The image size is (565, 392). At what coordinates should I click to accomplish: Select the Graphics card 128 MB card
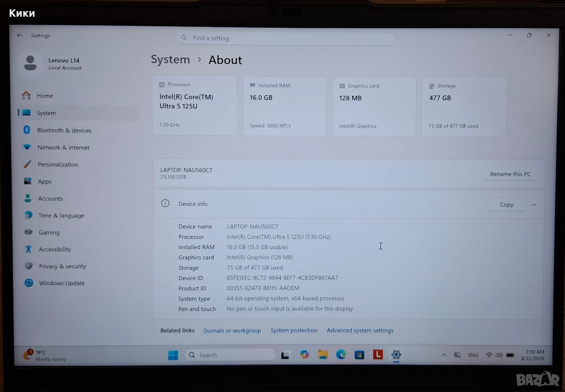374,106
